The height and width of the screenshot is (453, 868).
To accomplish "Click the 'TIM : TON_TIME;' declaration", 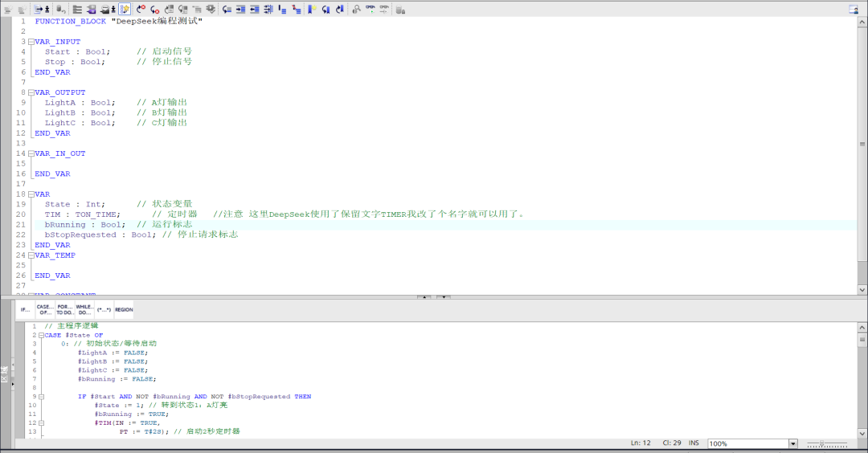I will click(x=83, y=214).
